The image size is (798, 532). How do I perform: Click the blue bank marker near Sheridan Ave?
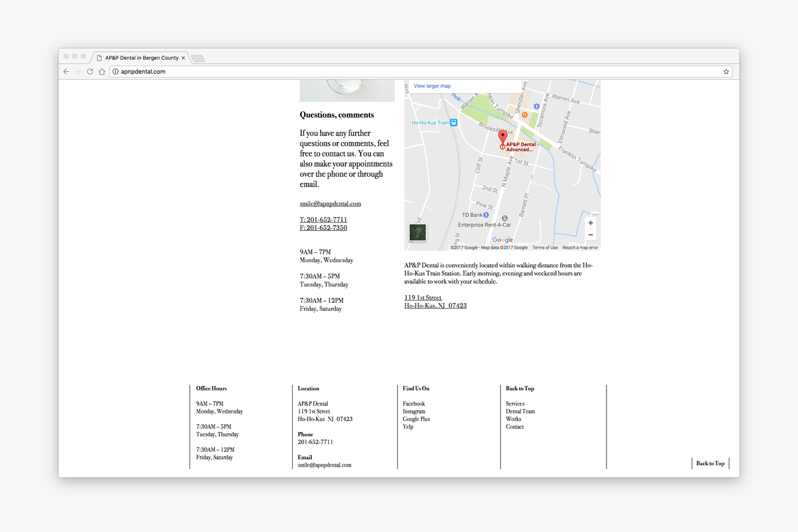tap(536, 106)
